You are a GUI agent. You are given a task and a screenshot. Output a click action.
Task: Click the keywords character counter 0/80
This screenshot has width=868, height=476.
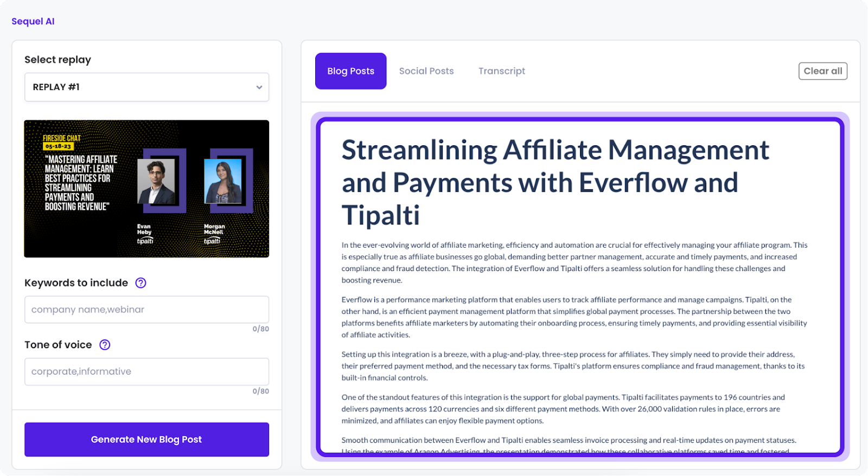(x=260, y=329)
